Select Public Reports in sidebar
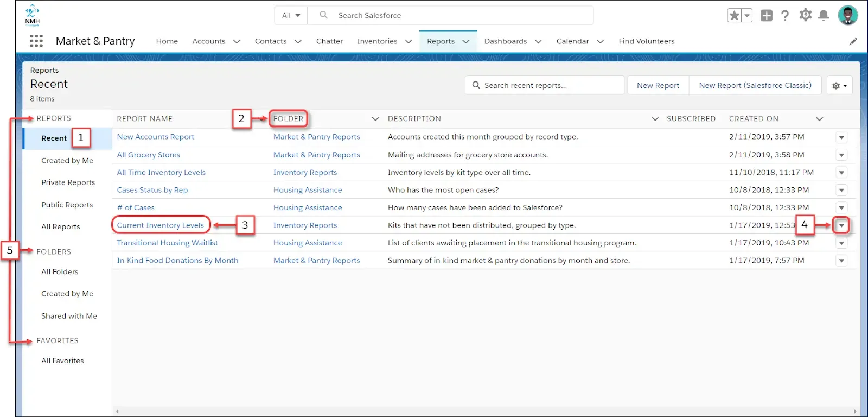The height and width of the screenshot is (417, 868). [x=67, y=205]
